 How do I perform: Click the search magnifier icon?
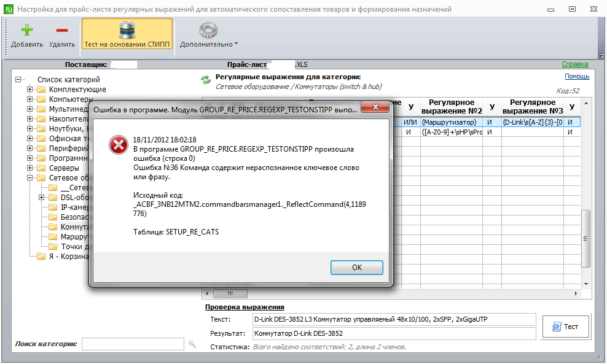pos(192,344)
